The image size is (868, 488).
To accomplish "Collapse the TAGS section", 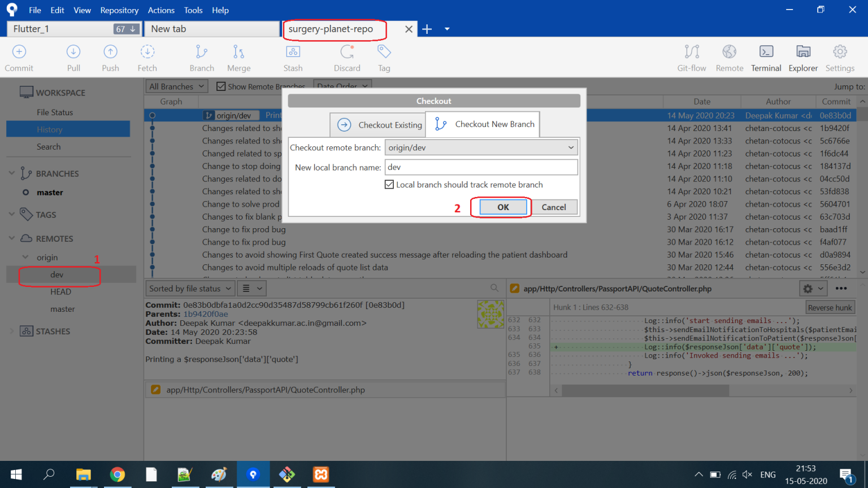I will 12,215.
